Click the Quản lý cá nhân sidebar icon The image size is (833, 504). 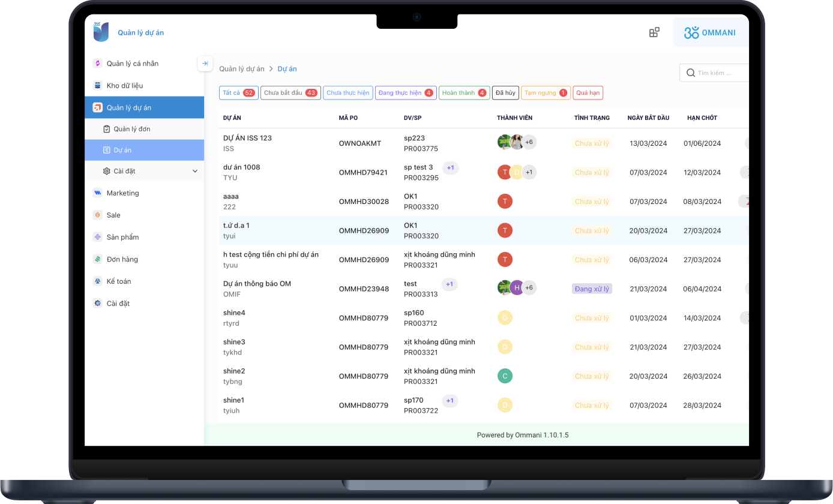98,64
